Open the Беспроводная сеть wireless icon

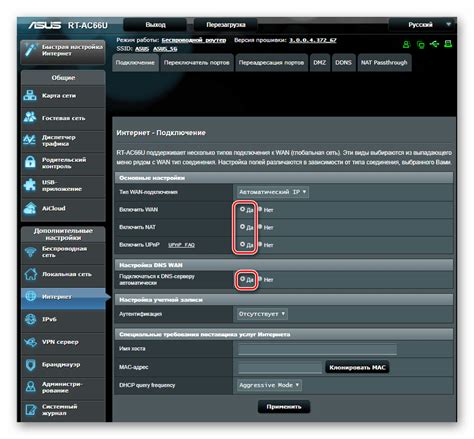pos(30,252)
